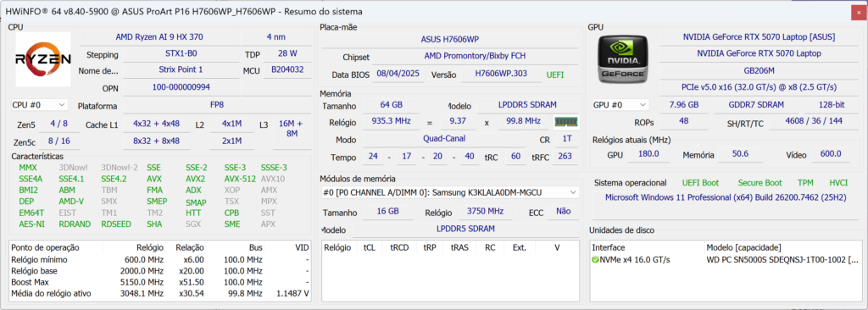Click the Secure Boot status label
Screen dimensions: 868x310
[759, 183]
